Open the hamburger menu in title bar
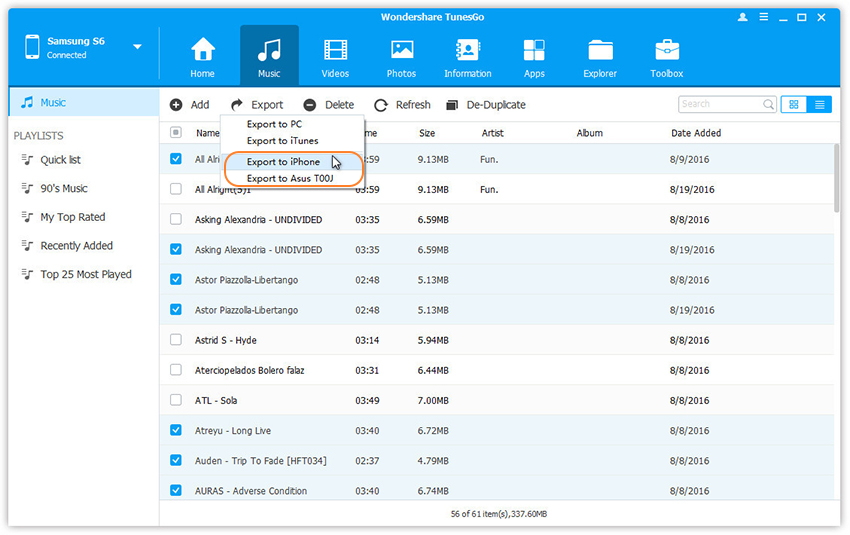This screenshot has height=535, width=850. 763,17
